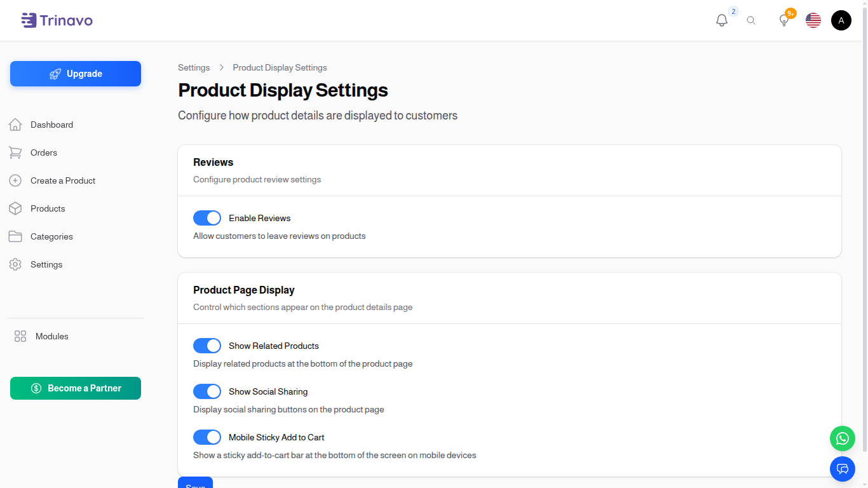Click the Trinavo logo
868x488 pixels.
pyautogui.click(x=57, y=20)
